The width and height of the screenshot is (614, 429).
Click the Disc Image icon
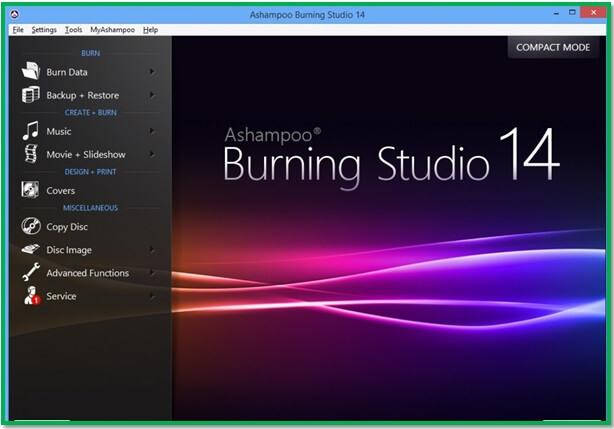point(31,249)
